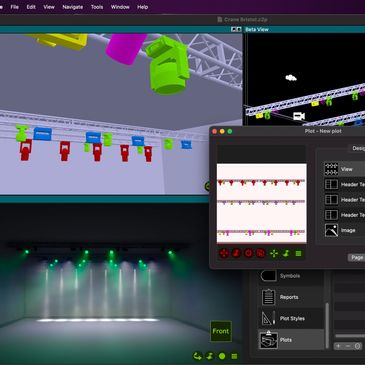Select the magenta fixture on the truss
The height and width of the screenshot is (365, 365).
click(x=126, y=48)
